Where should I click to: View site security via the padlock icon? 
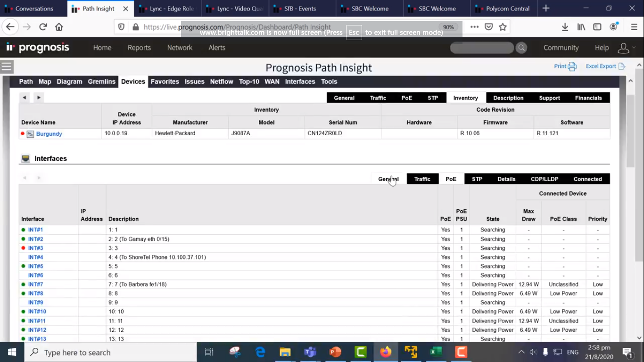point(135,27)
